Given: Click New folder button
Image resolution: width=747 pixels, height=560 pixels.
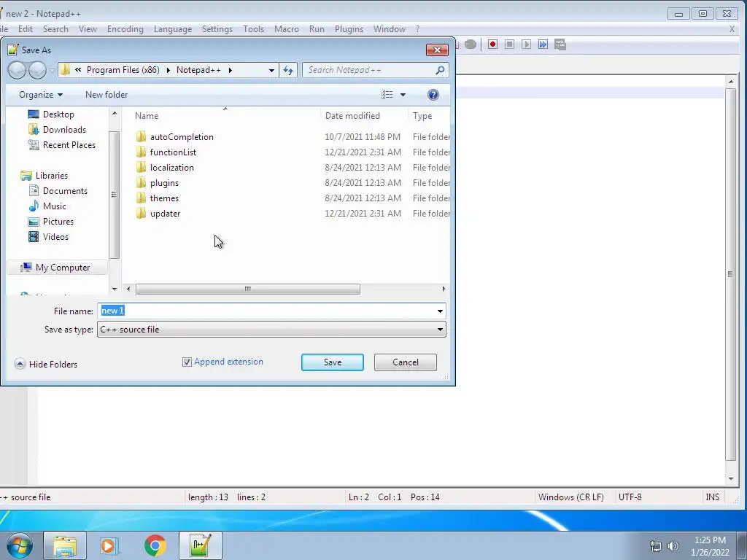Looking at the screenshot, I should point(107,95).
